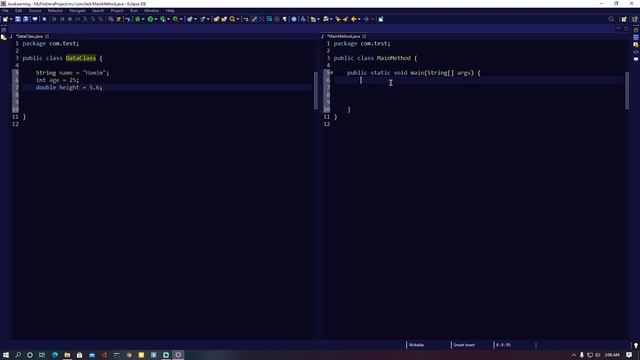Open the Help menu
Image resolution: width=640 pixels, height=360 pixels.
pos(170,11)
